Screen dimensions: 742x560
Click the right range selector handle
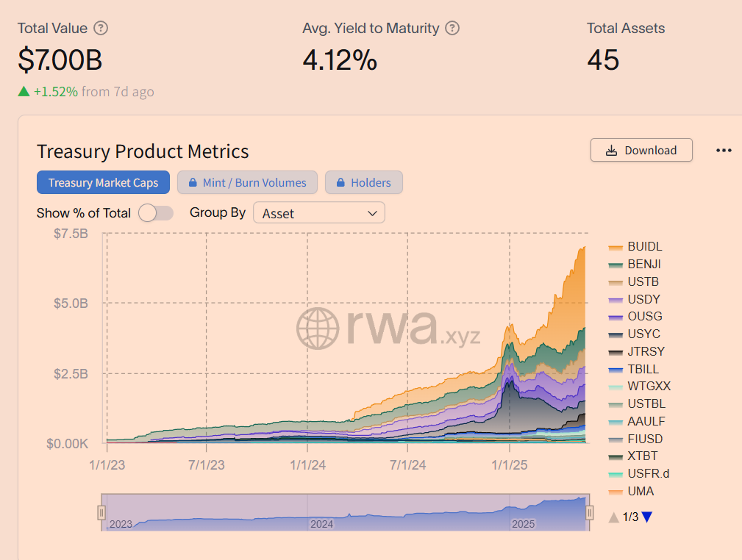click(x=589, y=513)
